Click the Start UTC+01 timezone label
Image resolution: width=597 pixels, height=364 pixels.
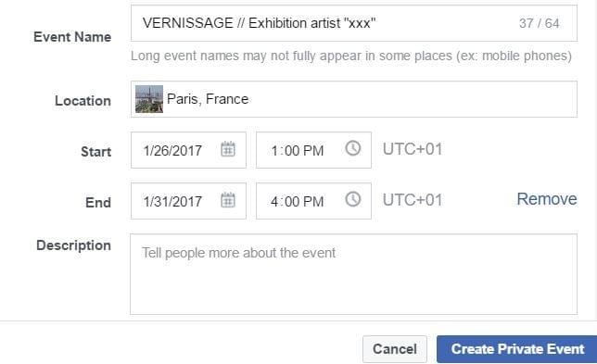coord(413,149)
